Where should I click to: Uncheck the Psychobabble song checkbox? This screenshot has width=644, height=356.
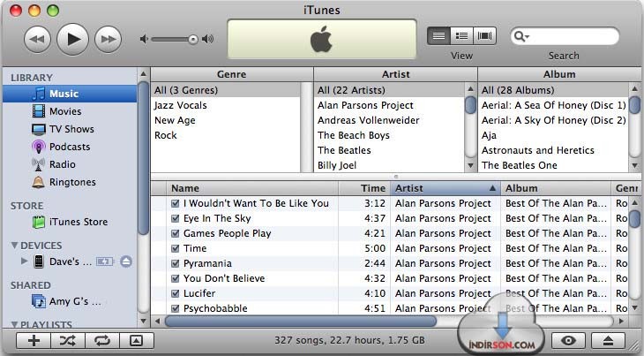pyautogui.click(x=175, y=308)
